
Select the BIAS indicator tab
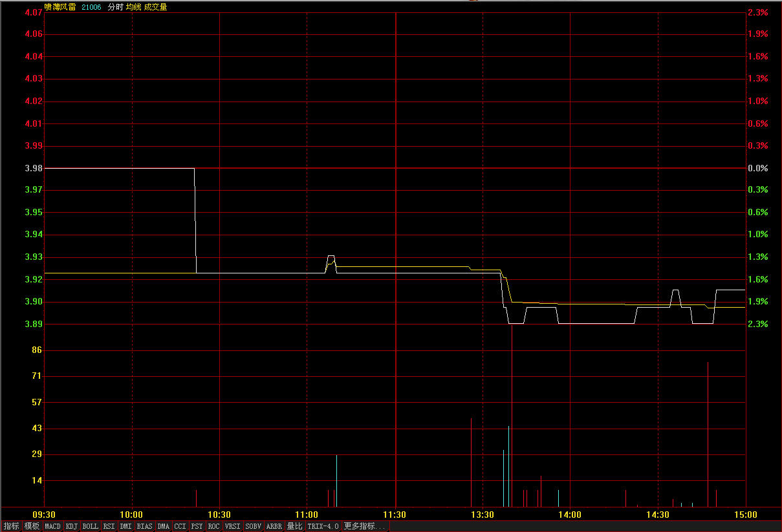click(x=145, y=526)
